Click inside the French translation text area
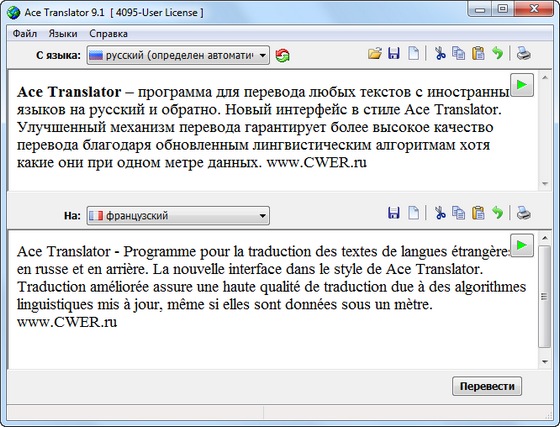The width and height of the screenshot is (560, 427). pyautogui.click(x=273, y=300)
